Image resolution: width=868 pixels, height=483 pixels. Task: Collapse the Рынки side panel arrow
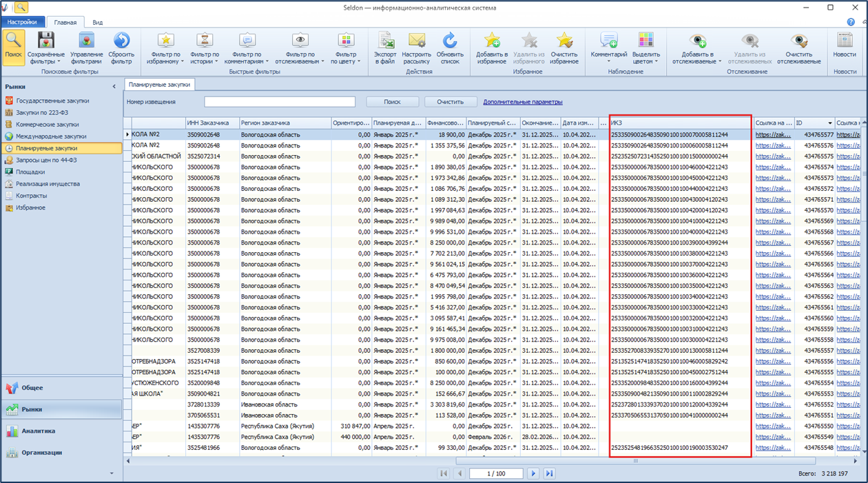[114, 87]
